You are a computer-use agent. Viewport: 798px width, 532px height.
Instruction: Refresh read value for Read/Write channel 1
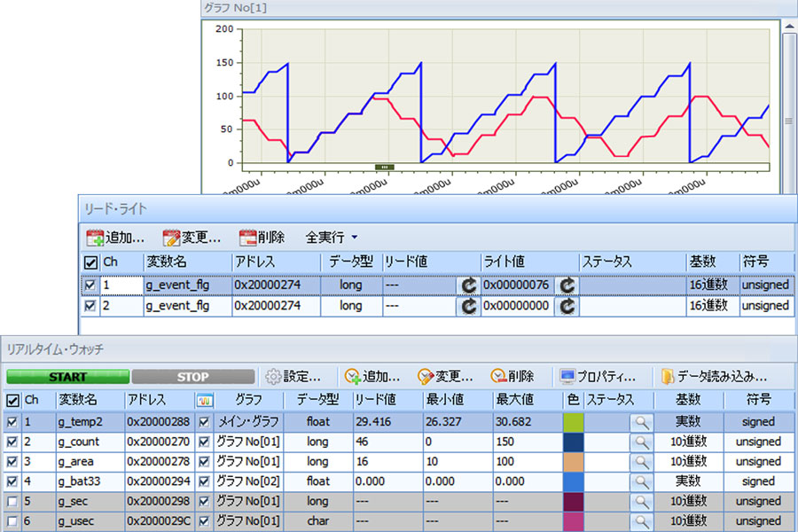pyautogui.click(x=468, y=286)
